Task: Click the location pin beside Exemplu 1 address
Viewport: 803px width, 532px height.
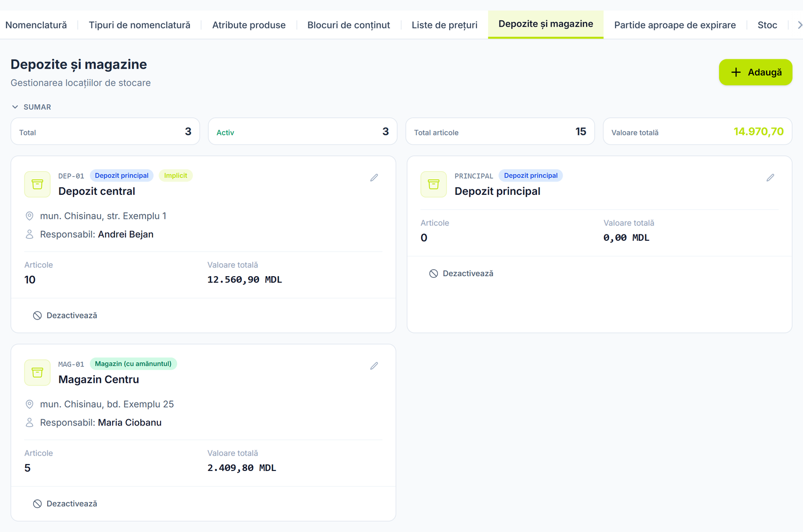Action: [29, 216]
